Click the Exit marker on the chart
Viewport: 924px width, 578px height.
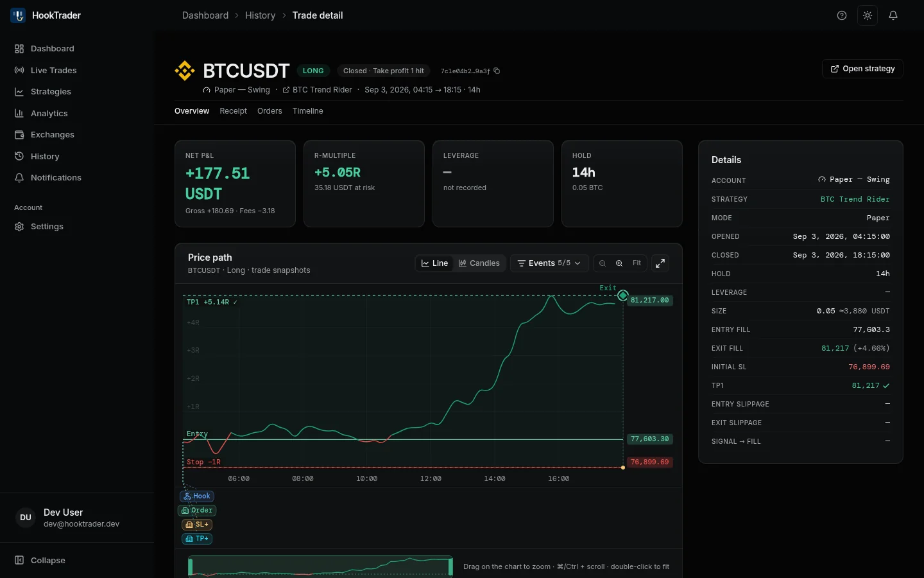623,295
